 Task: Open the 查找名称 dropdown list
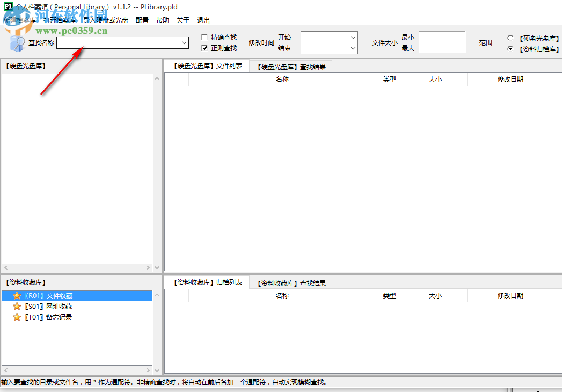(x=184, y=42)
